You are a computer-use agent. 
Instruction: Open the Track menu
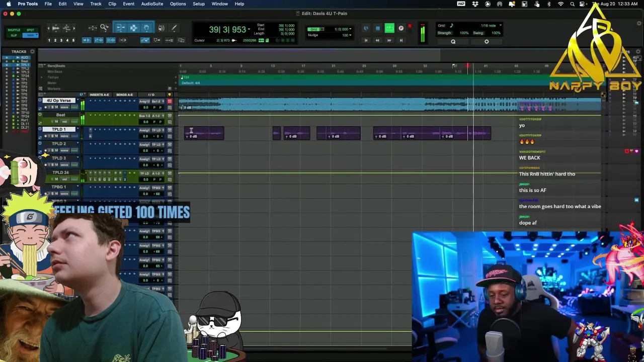96,4
